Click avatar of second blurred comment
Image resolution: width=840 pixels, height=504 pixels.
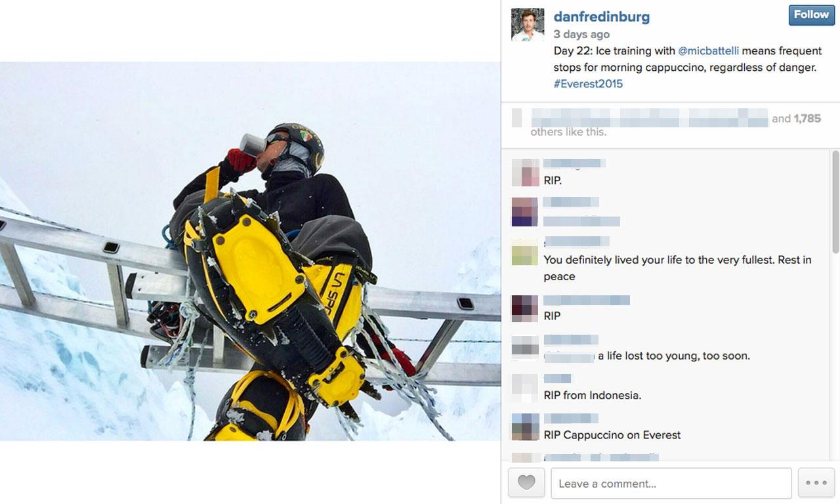[x=525, y=212]
